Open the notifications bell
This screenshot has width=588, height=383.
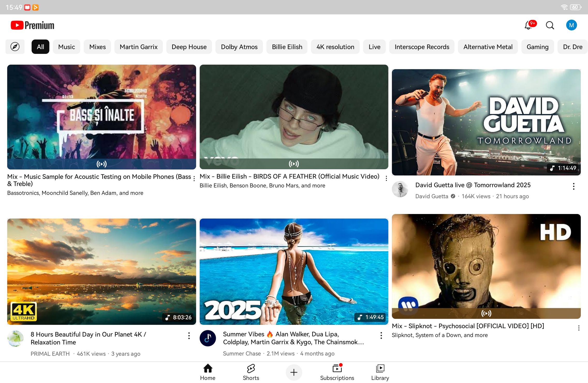click(x=529, y=25)
